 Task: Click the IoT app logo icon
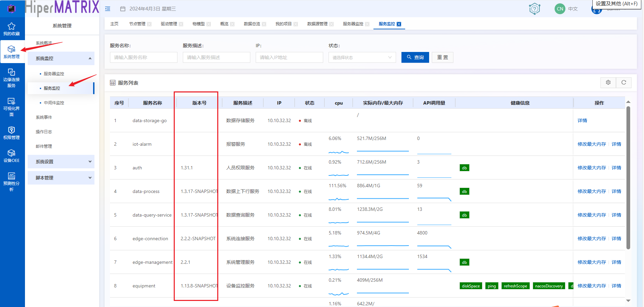pyautogui.click(x=11, y=9)
